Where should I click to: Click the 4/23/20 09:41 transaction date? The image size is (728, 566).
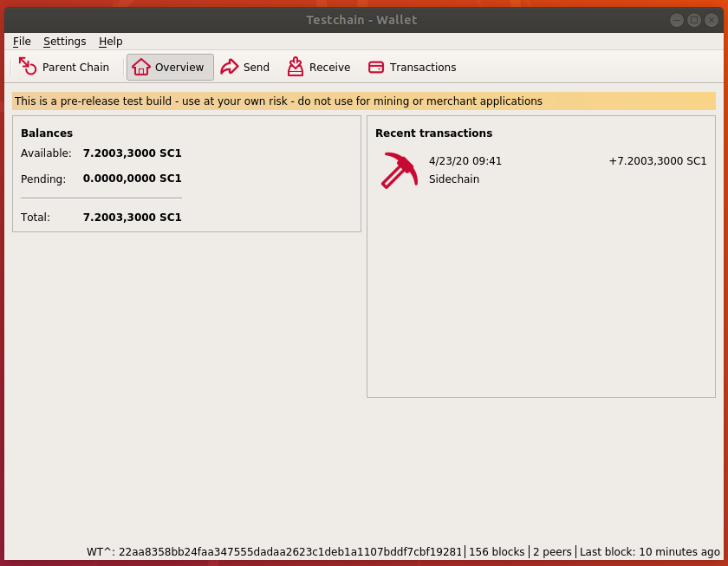465,161
